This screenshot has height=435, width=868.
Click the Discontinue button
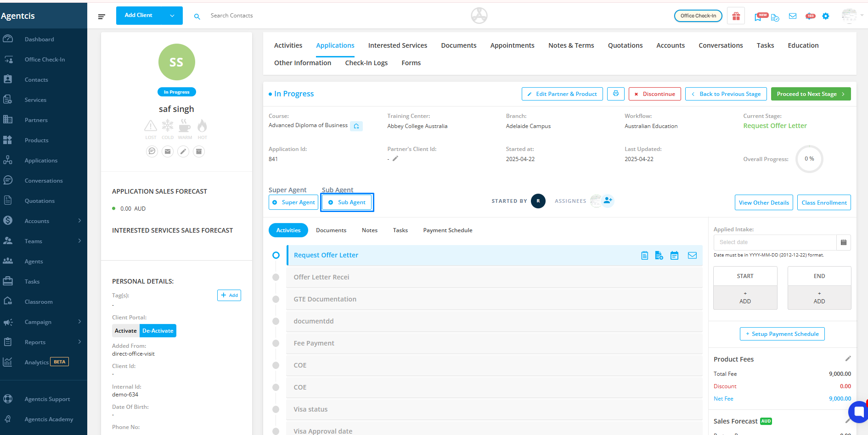655,94
